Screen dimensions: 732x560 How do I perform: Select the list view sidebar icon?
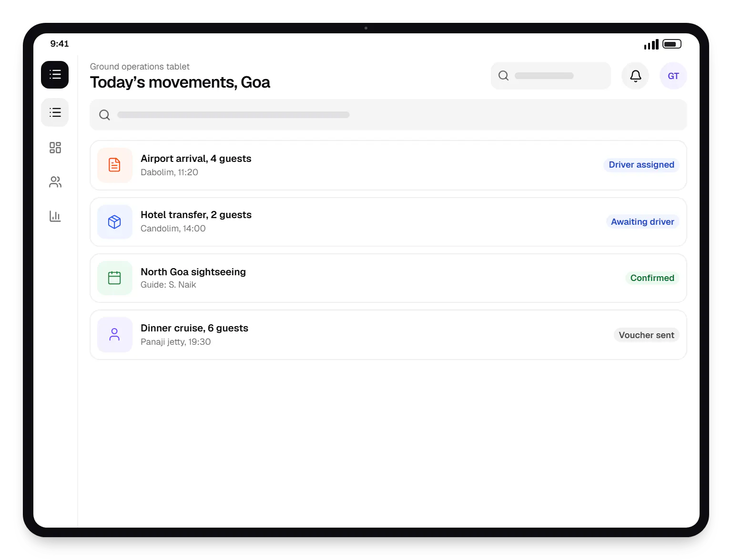point(55,112)
